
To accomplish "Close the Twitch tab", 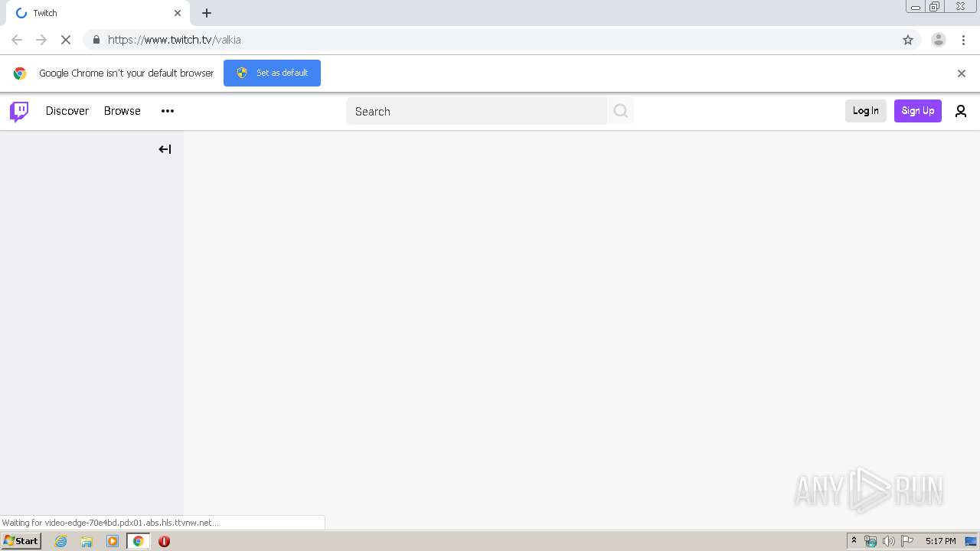I will pyautogui.click(x=178, y=13).
